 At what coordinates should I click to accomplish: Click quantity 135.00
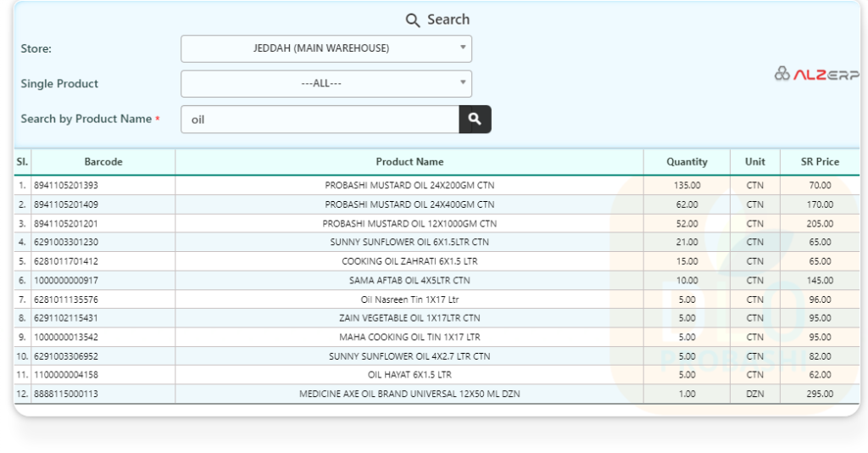(x=687, y=186)
